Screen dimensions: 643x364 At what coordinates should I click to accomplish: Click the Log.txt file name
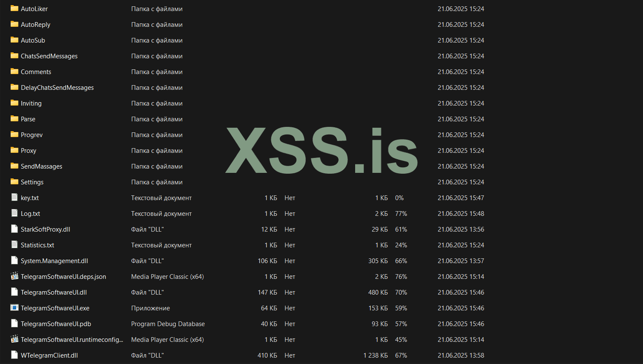pos(30,214)
